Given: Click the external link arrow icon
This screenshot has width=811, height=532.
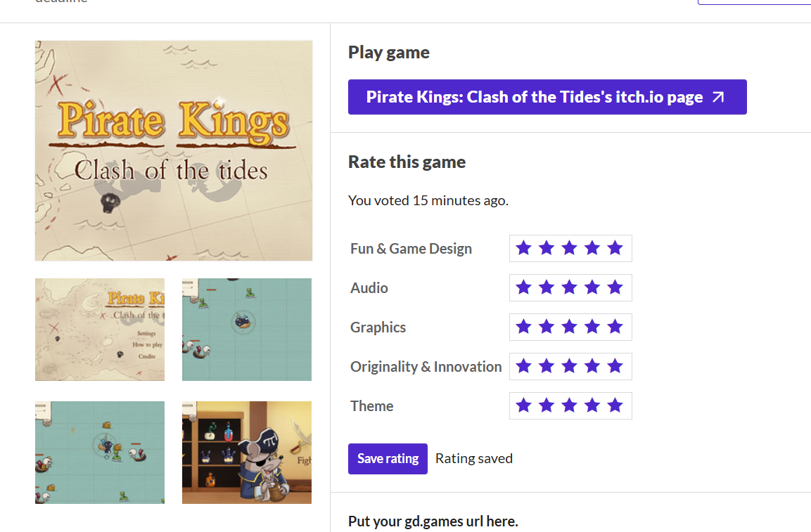Looking at the screenshot, I should [x=717, y=98].
